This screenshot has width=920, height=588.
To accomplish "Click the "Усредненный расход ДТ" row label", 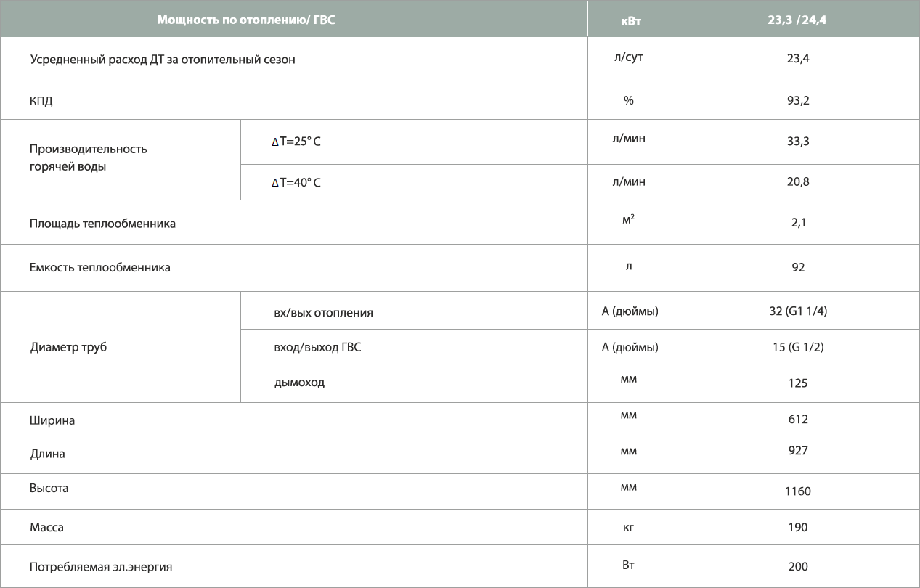I will coord(163,60).
